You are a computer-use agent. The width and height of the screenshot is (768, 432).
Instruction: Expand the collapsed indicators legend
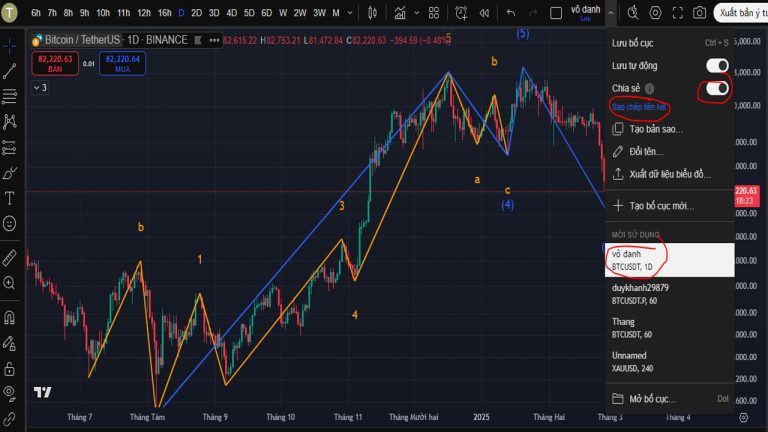click(40, 88)
